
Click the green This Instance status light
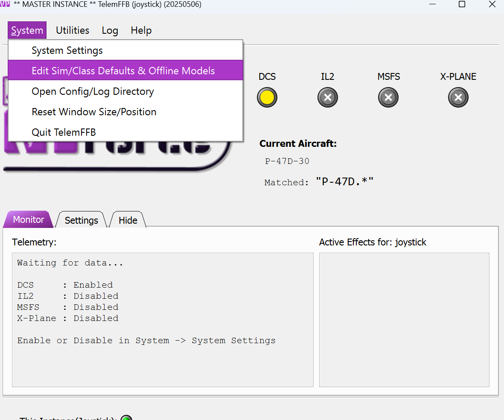126,418
